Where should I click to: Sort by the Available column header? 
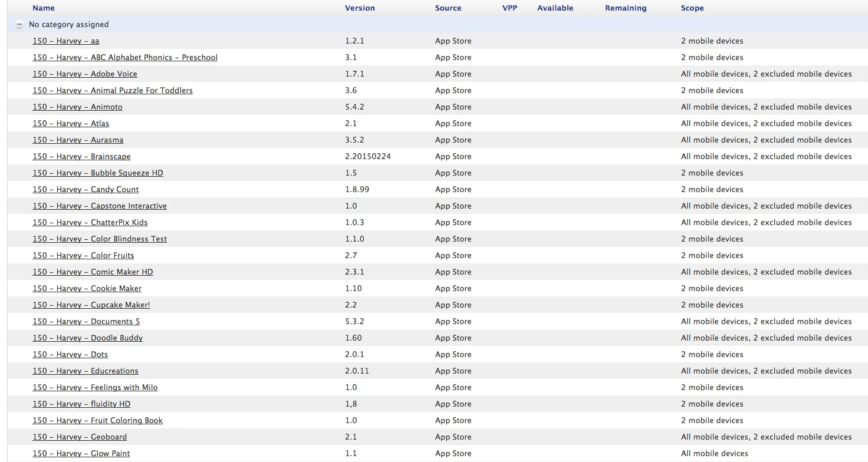[x=555, y=8]
